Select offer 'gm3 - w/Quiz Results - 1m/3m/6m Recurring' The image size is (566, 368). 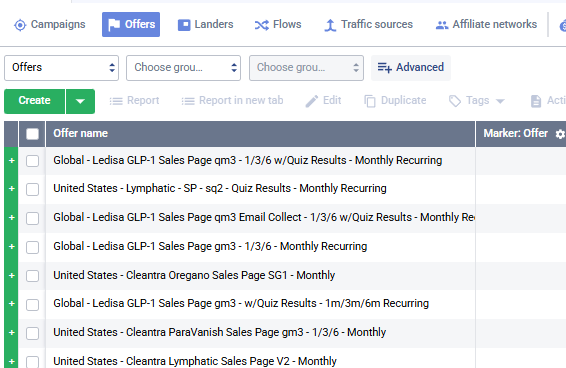[x=241, y=303]
